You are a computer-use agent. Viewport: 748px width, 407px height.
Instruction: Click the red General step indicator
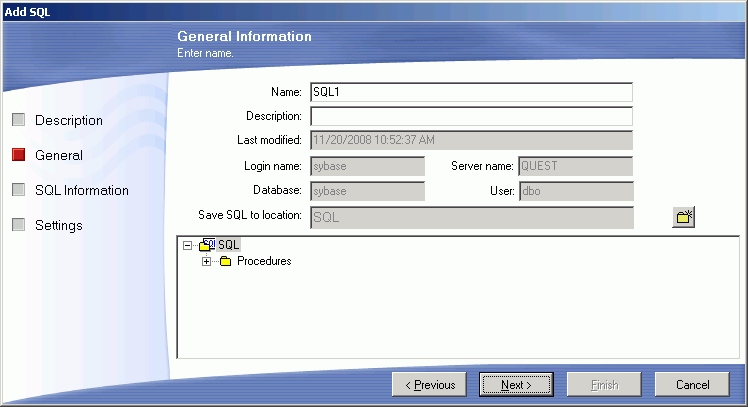[19, 155]
